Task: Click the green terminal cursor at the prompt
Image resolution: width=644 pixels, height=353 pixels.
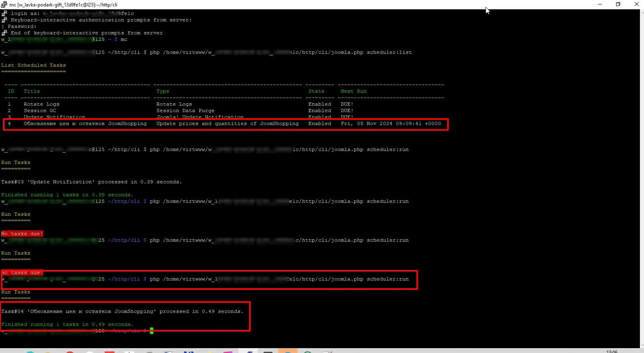Action: click(152, 331)
